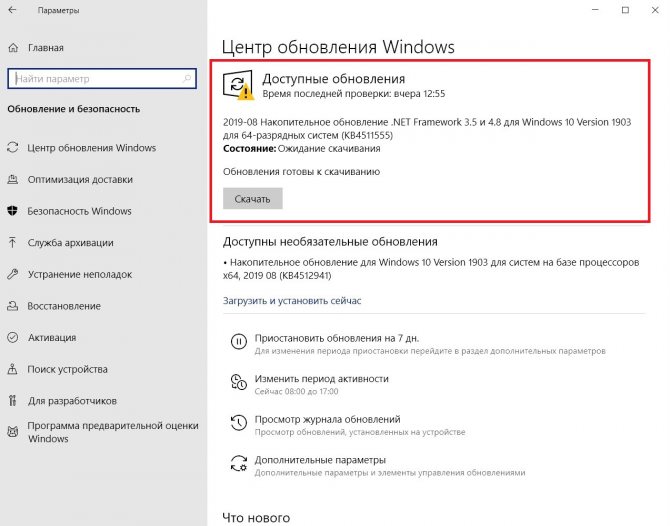Click Загрузить и установить сейчас link
The height and width of the screenshot is (526, 670).
click(x=292, y=301)
